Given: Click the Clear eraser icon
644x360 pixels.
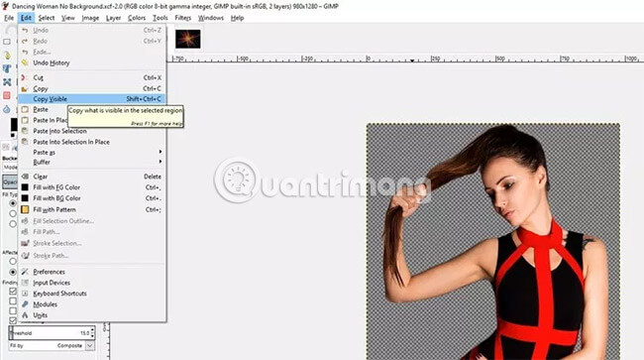Looking at the screenshot, I should (25, 177).
